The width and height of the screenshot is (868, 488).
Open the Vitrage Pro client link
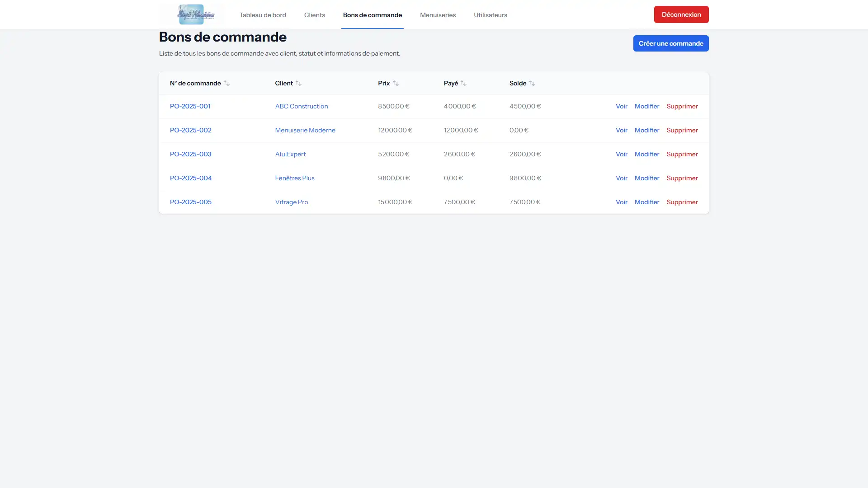(292, 202)
